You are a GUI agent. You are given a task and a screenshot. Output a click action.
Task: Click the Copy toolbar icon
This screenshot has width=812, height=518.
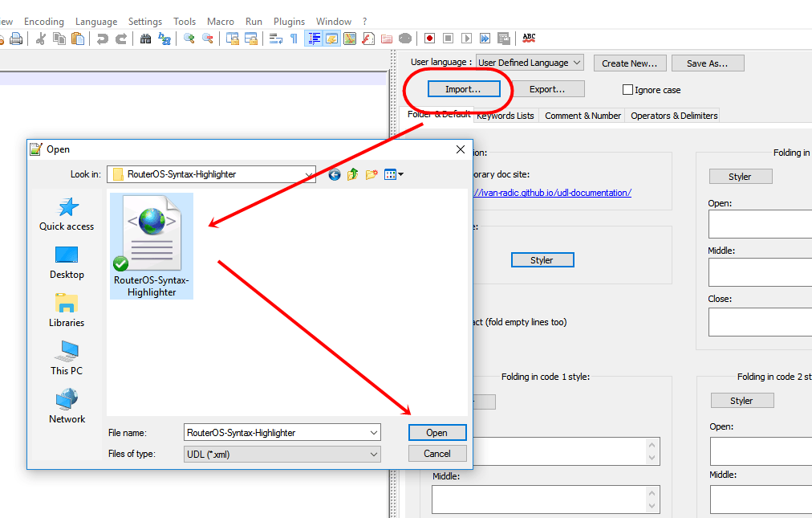(59, 39)
